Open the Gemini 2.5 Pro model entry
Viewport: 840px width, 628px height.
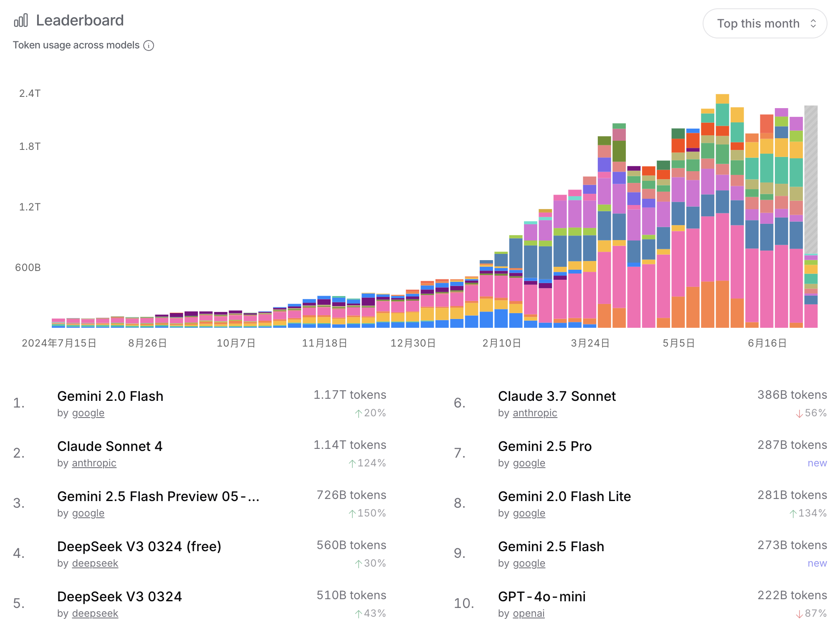pos(544,446)
